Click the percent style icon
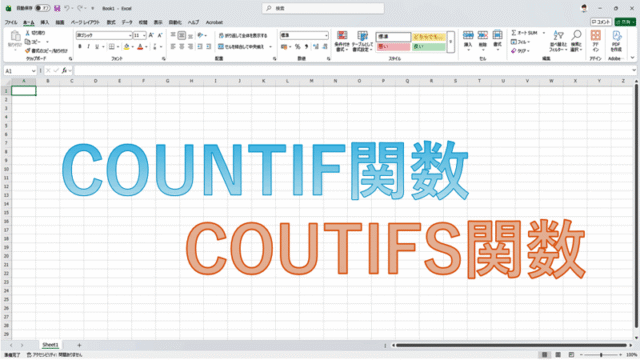Image resolution: width=640 pixels, height=360 pixels. pos(298,47)
